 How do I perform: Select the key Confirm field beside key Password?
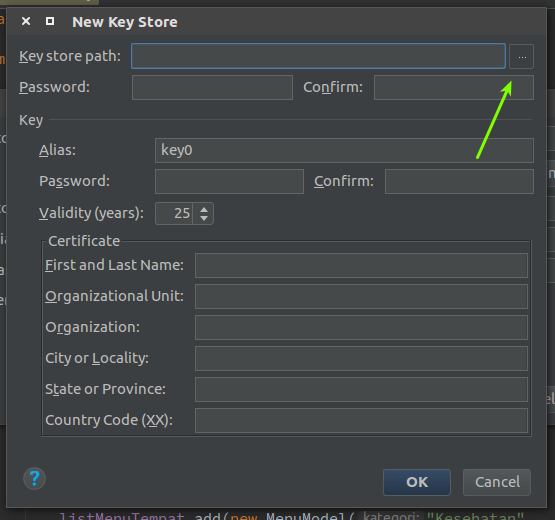[x=459, y=182]
